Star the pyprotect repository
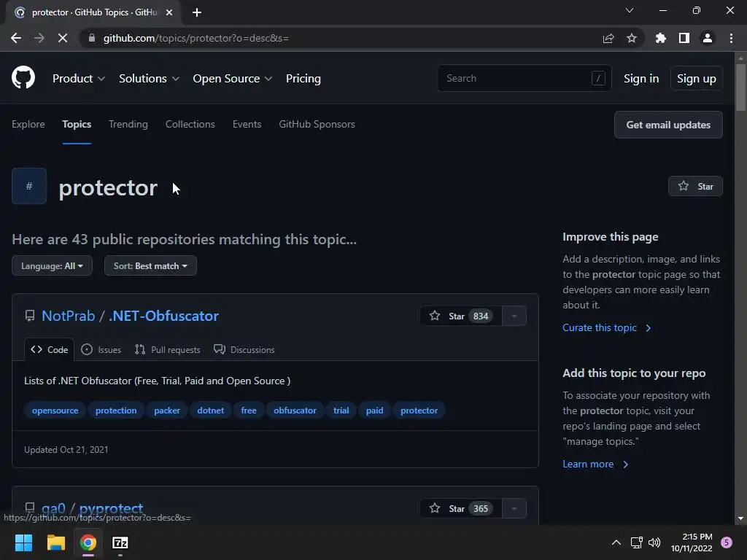Viewport: 747px width, 560px height. pos(461,508)
